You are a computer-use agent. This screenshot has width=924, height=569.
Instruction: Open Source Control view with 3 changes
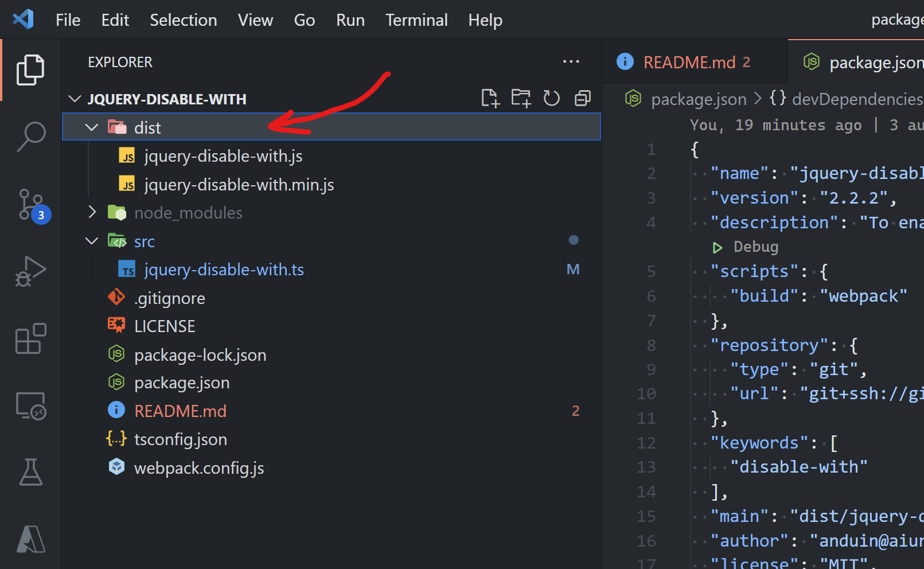point(30,205)
